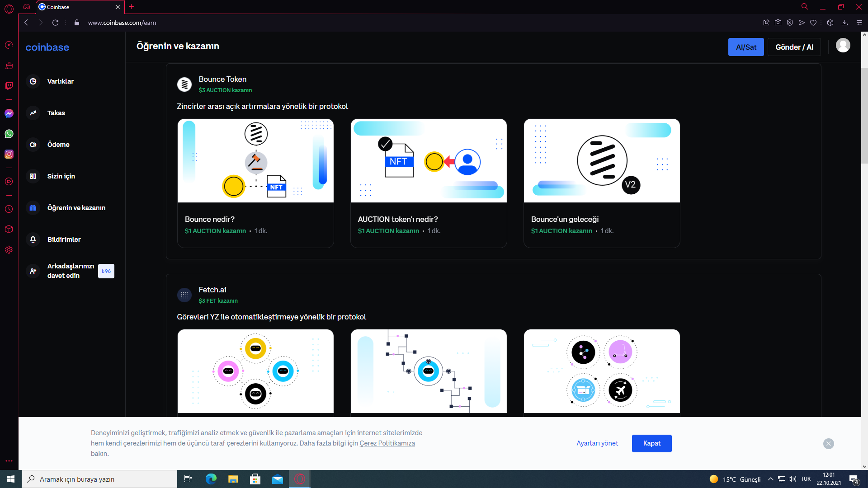The image size is (868, 488).
Task: Click the Windows taskbar search box
Action: pos(99,479)
